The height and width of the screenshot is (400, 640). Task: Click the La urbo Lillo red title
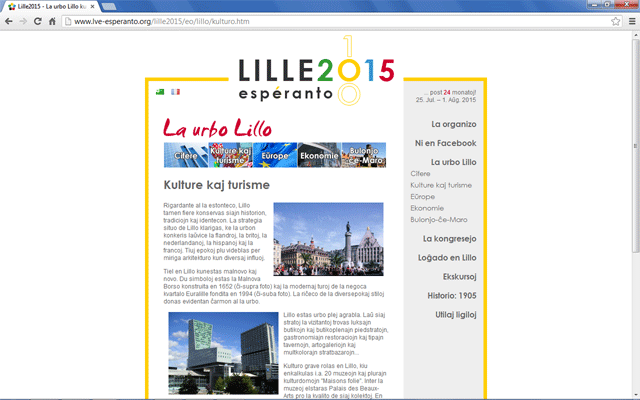click(x=217, y=128)
